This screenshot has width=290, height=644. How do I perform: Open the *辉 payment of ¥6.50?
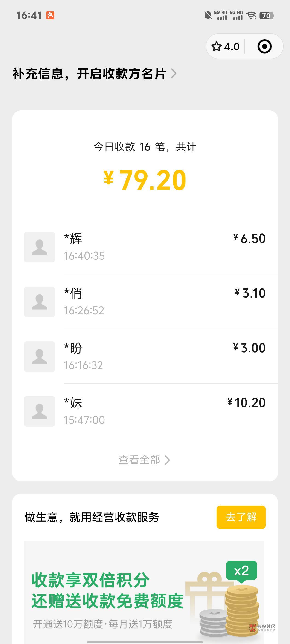165,247
